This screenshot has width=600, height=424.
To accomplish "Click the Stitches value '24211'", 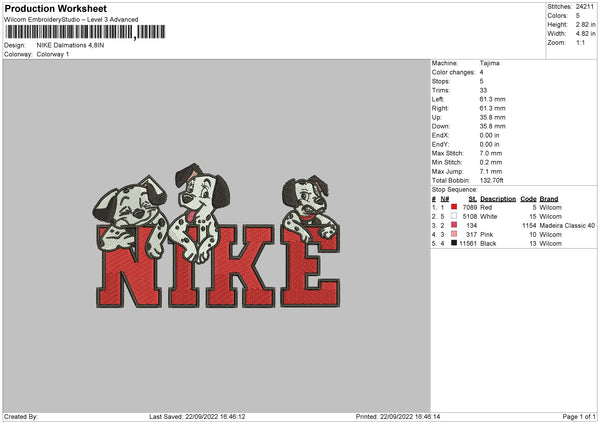I will [585, 7].
